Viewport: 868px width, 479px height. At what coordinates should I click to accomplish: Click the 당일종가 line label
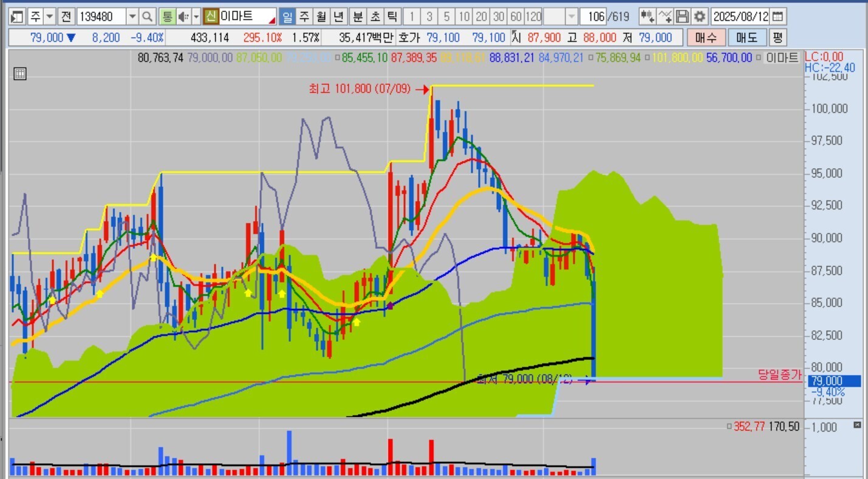[x=779, y=375]
